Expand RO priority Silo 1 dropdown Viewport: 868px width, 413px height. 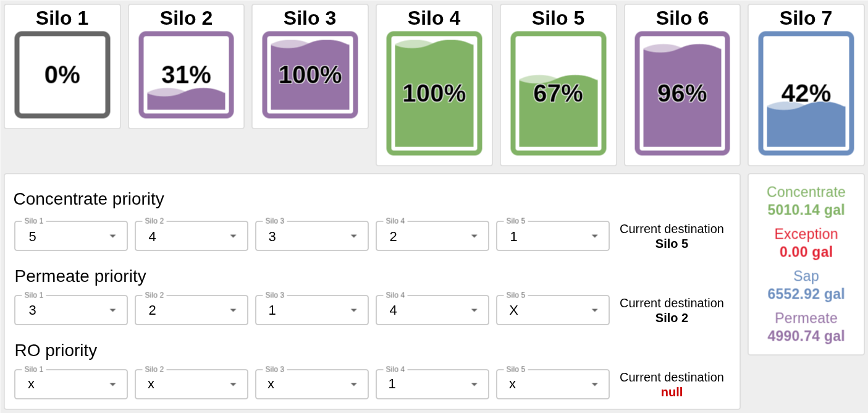tap(71, 385)
